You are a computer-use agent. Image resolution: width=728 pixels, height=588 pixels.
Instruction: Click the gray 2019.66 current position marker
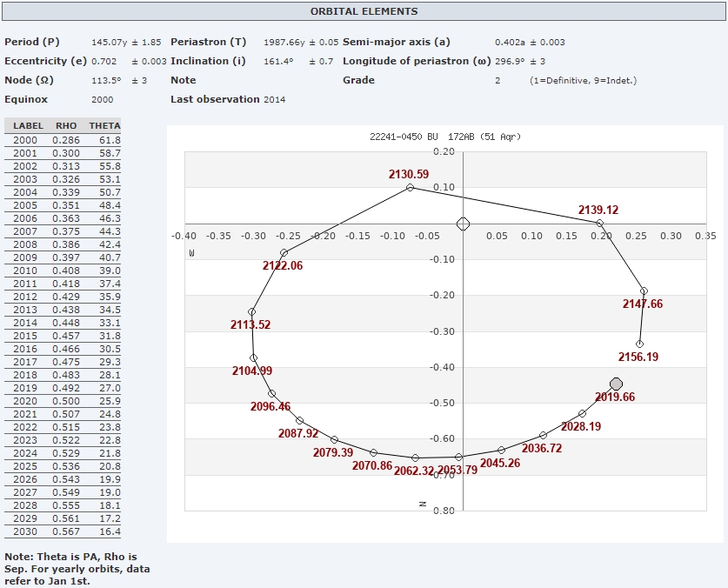tap(617, 384)
